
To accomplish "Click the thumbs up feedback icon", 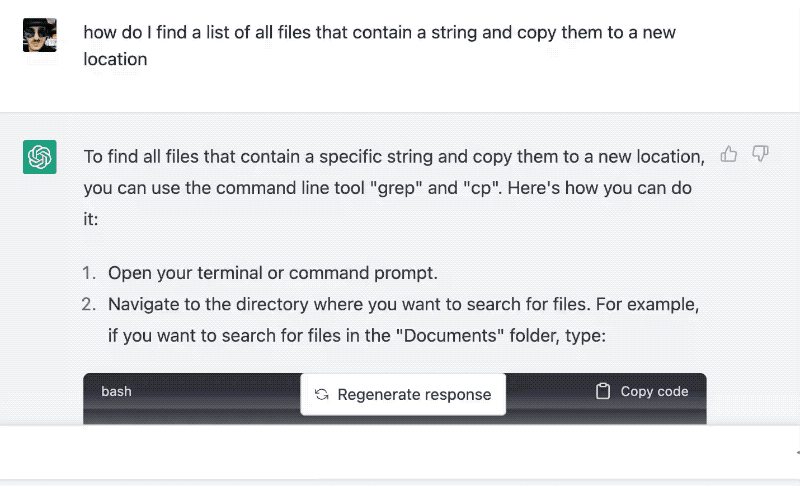I will click(x=729, y=154).
